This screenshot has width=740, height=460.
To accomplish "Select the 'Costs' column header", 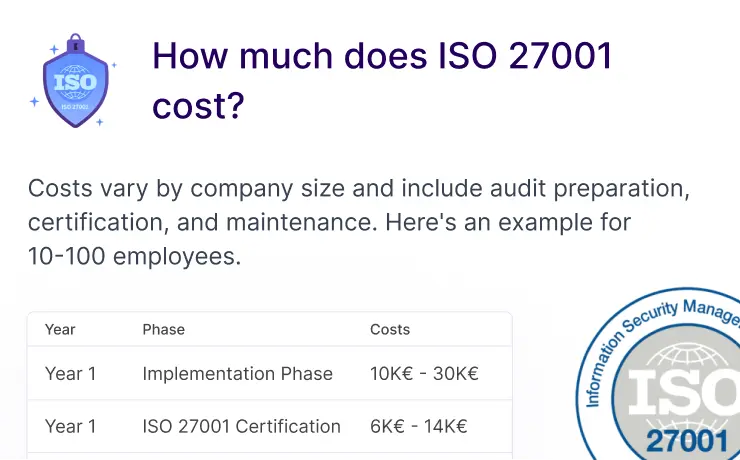I will click(x=390, y=329).
